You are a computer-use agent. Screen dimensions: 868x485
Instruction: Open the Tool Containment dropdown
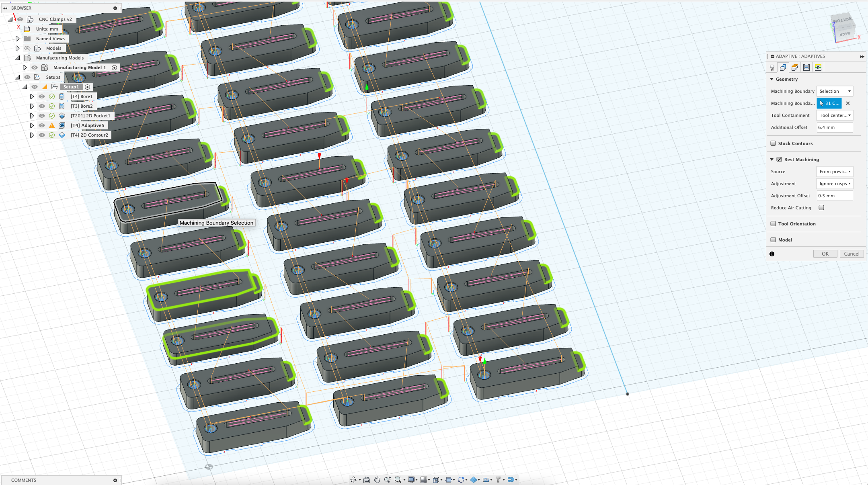click(835, 115)
